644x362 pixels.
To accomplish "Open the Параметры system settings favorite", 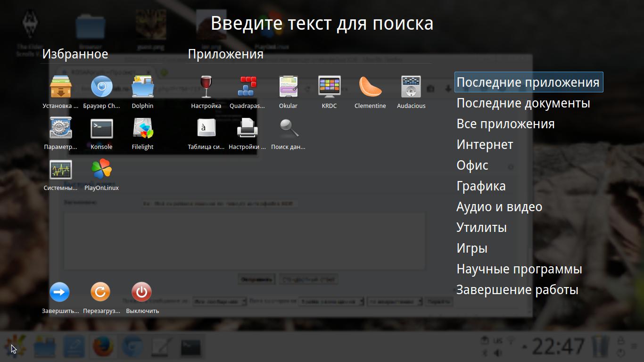I will tap(60, 133).
